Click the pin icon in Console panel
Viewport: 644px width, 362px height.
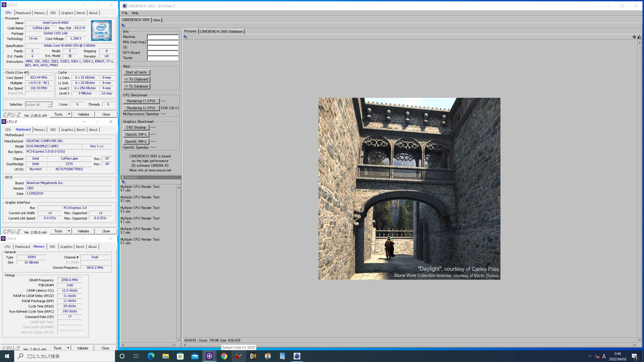(123, 182)
